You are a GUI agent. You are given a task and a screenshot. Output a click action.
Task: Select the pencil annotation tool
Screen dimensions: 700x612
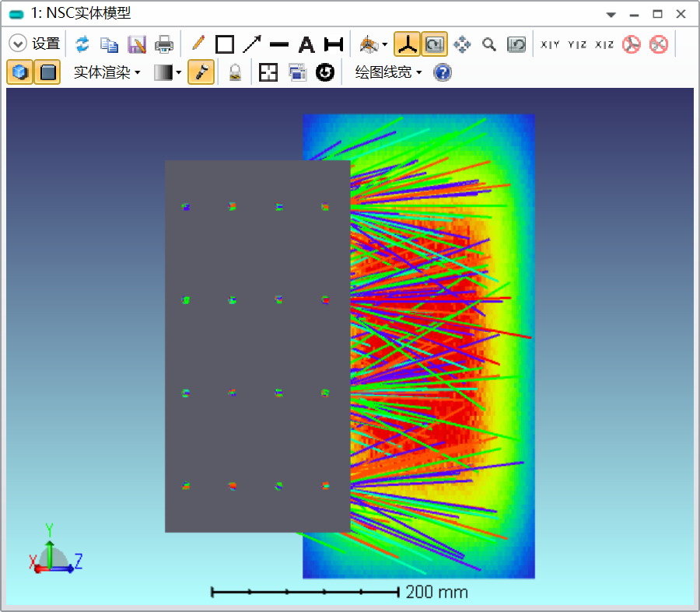[x=198, y=44]
